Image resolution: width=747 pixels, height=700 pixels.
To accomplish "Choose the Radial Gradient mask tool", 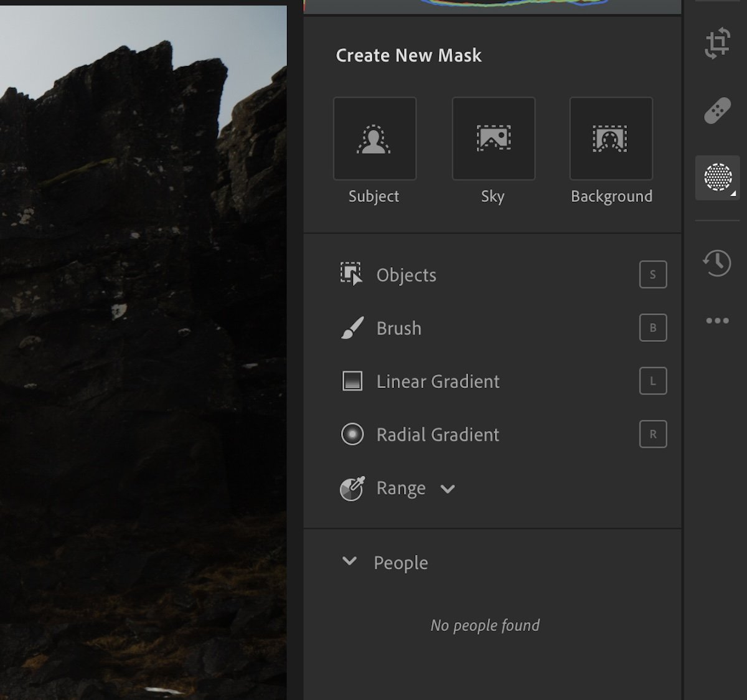I will pyautogui.click(x=436, y=435).
